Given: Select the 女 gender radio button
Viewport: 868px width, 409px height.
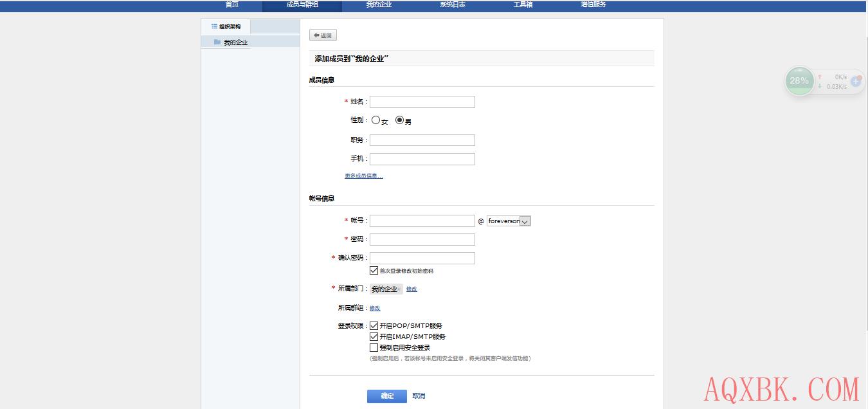Looking at the screenshot, I should tap(375, 120).
